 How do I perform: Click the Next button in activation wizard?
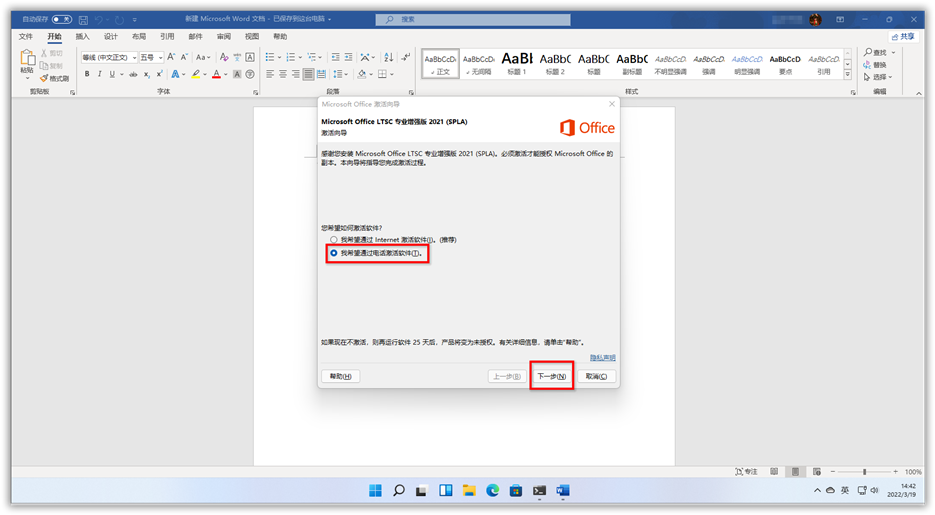[552, 376]
